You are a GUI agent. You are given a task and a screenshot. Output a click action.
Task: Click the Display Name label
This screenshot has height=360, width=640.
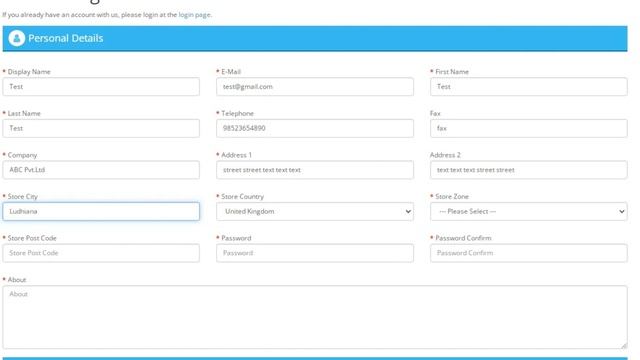(x=29, y=72)
